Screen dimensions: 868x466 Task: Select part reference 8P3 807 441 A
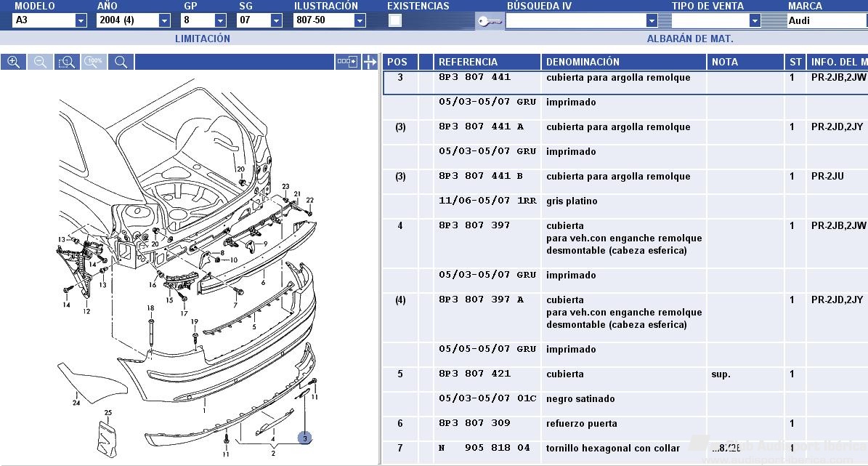pyautogui.click(x=481, y=126)
